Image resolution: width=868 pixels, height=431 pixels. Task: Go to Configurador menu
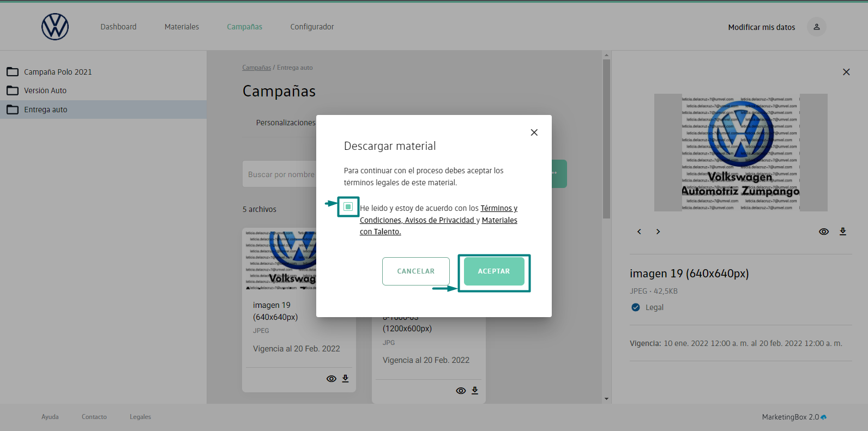click(x=312, y=27)
